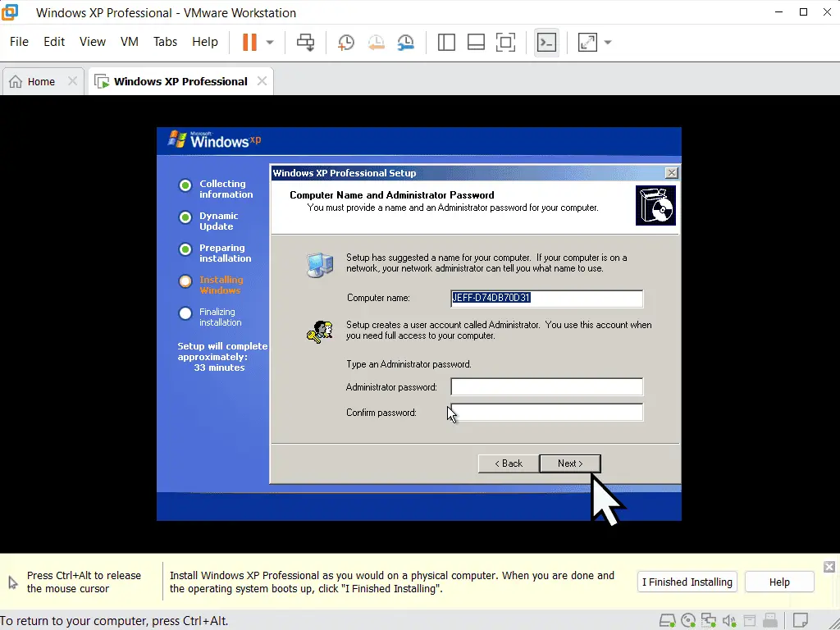Toggle the console view toolbar icon
The height and width of the screenshot is (630, 840).
coord(546,42)
